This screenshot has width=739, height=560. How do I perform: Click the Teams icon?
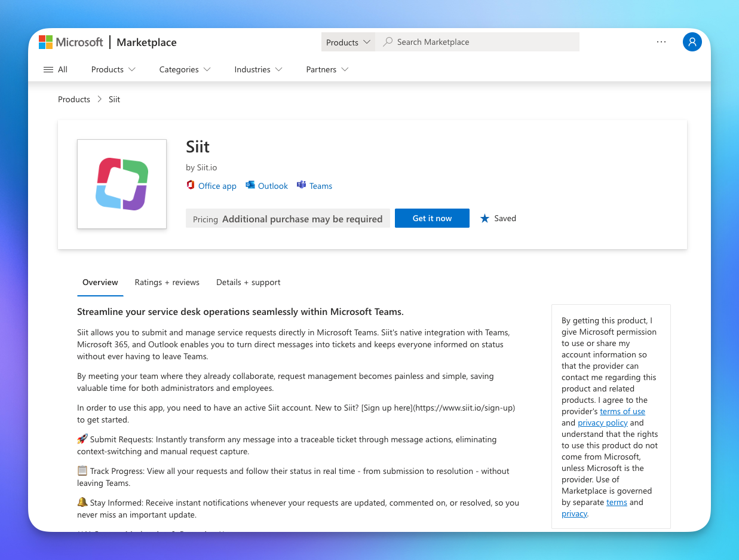point(302,185)
